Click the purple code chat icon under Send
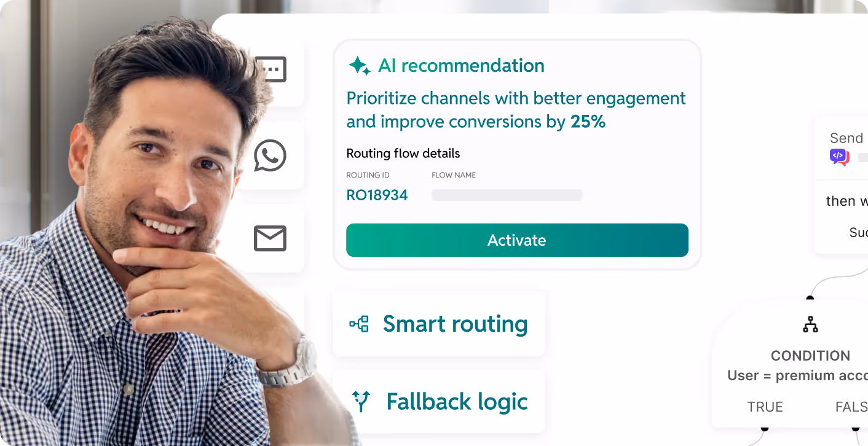This screenshot has width=868, height=446. point(839,157)
